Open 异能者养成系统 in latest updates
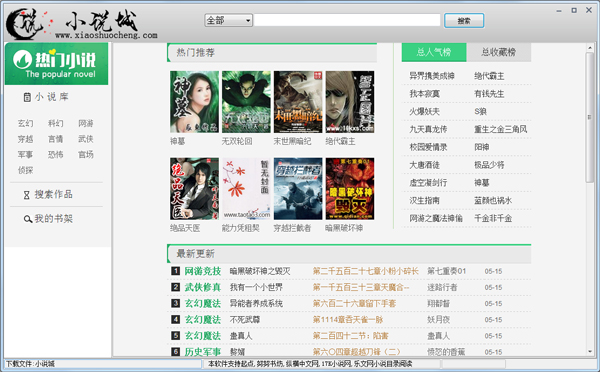Viewport: 600px width, 372px height. point(256,303)
